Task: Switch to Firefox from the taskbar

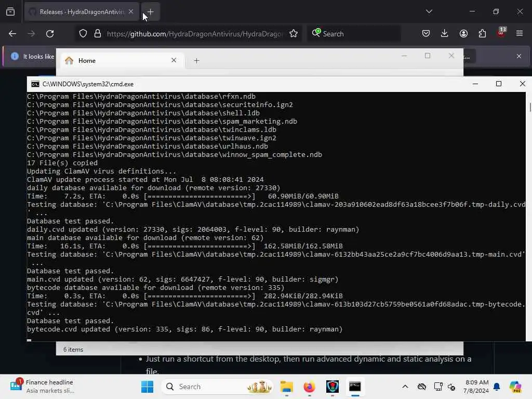Action: point(309,387)
